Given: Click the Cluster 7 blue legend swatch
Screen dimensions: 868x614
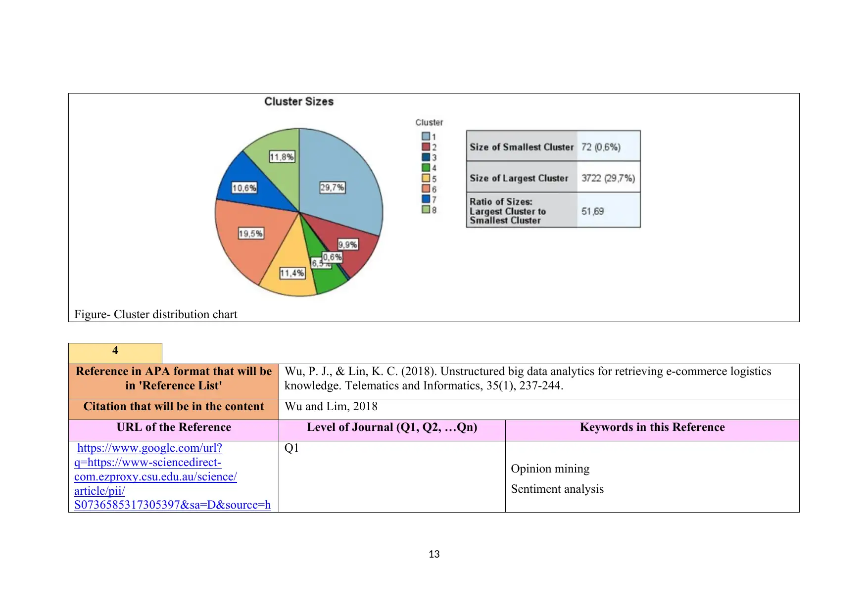Looking at the screenshot, I should [426, 199].
